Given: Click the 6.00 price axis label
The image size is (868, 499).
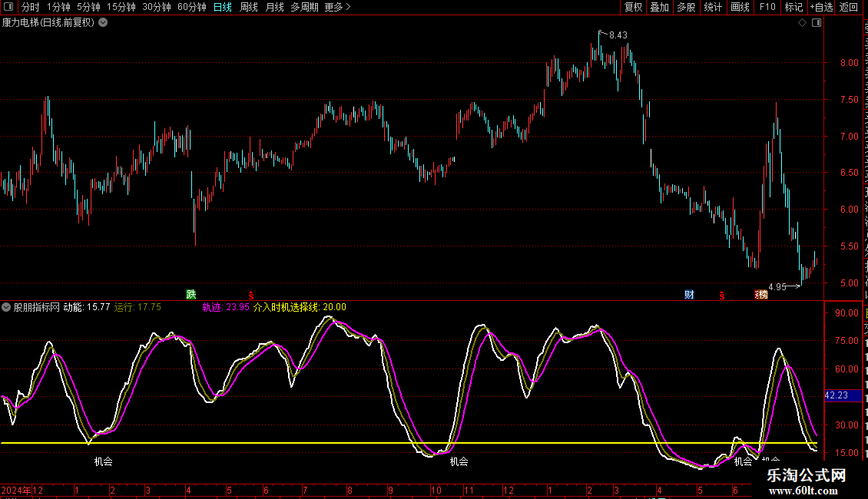Looking at the screenshot, I should coord(849,209).
